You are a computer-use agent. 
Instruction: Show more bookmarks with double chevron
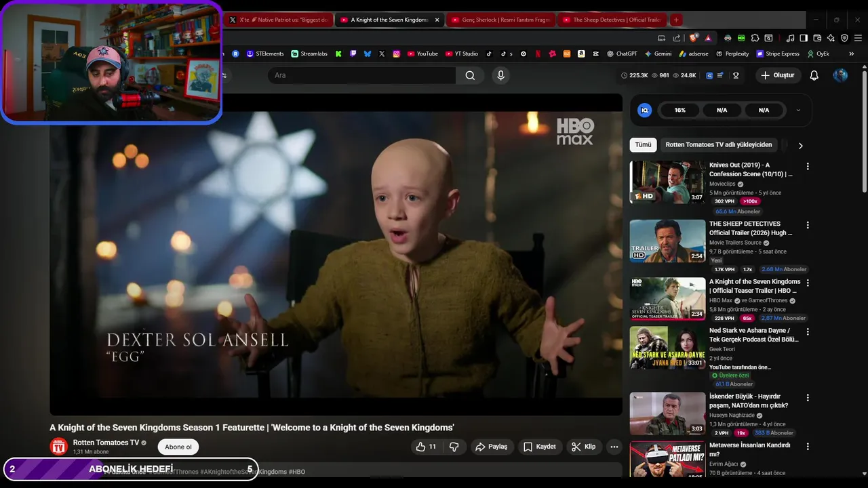(x=852, y=54)
